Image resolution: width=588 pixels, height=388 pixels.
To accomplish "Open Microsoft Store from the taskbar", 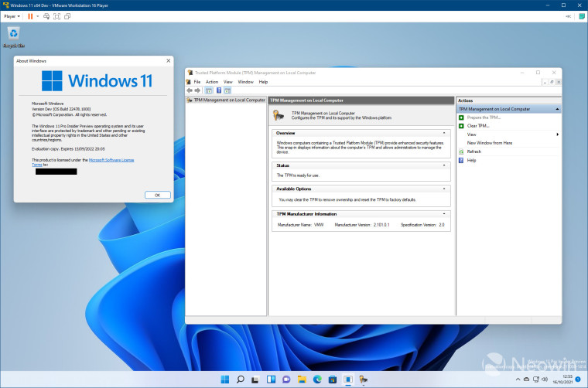I will click(333, 379).
